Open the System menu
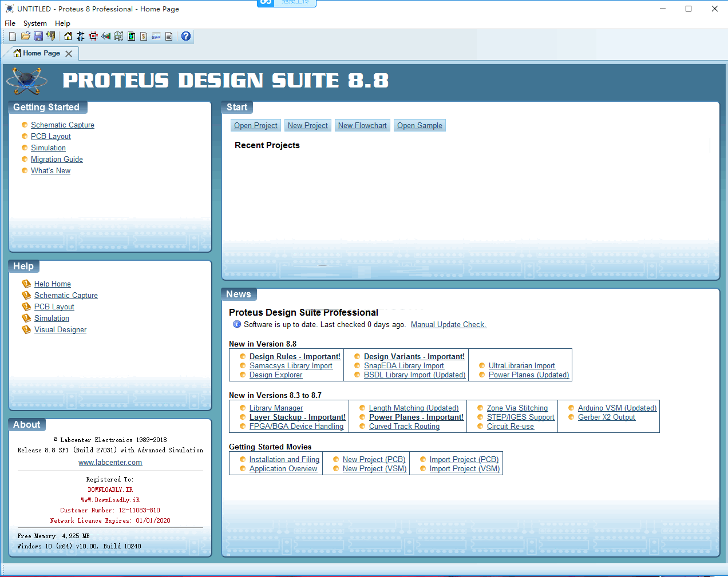Image resolution: width=728 pixels, height=577 pixels. tap(35, 23)
